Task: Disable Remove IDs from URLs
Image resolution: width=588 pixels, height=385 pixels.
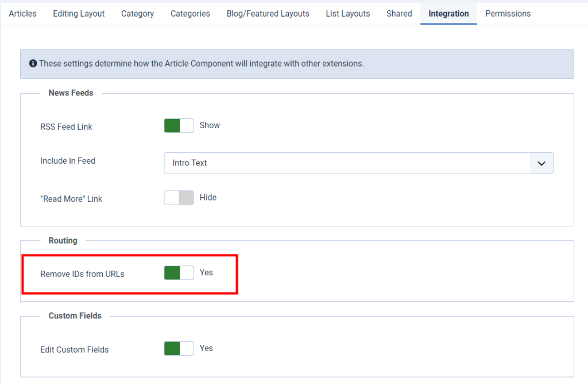Action: click(x=178, y=273)
